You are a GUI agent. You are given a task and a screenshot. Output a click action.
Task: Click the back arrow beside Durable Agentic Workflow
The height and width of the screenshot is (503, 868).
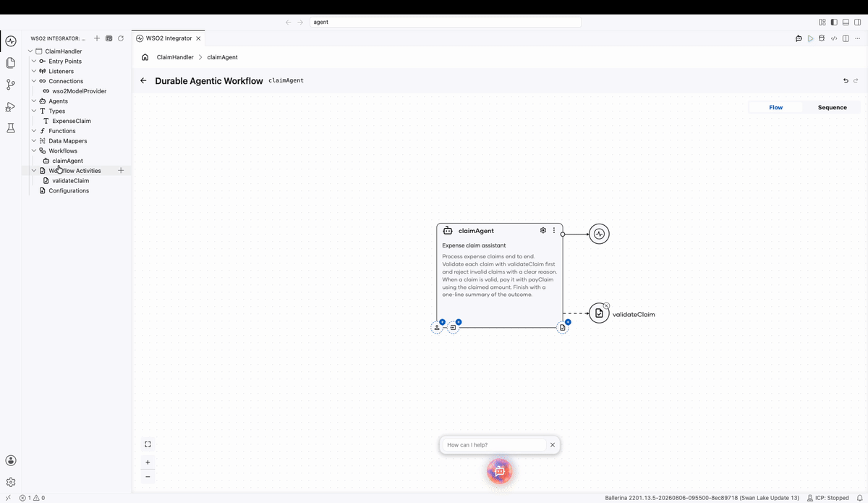143,80
